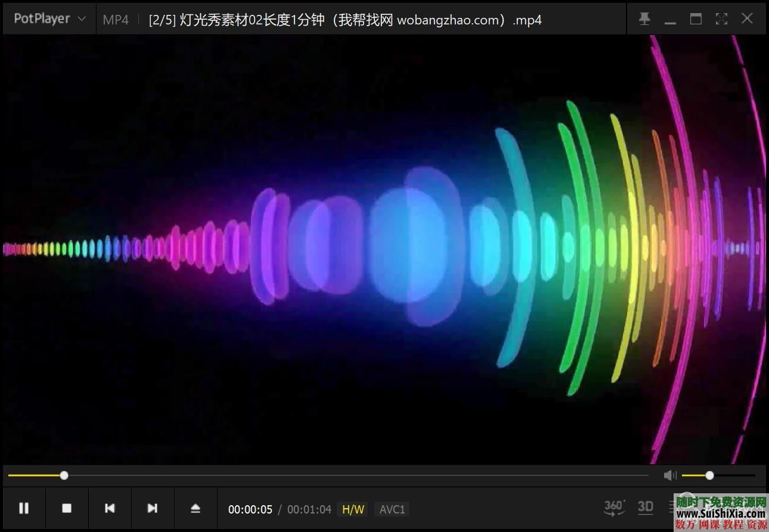Open the MP4 format information

point(115,20)
